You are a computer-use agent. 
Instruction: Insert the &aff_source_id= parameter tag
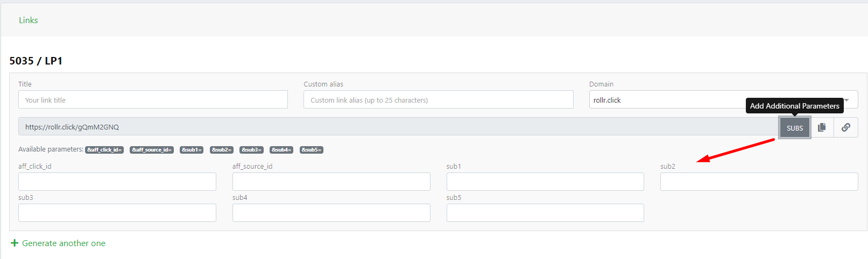(x=152, y=150)
